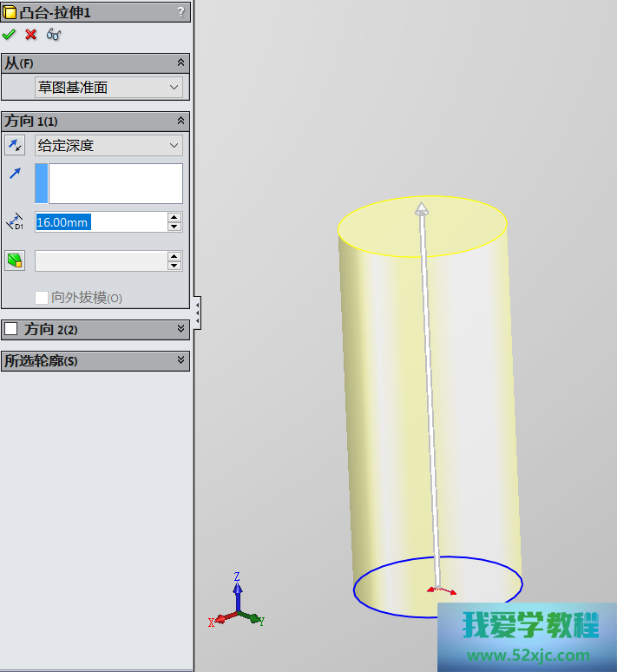Decrease depth with the down spinner arrow
The height and width of the screenshot is (672, 617).
click(x=174, y=227)
